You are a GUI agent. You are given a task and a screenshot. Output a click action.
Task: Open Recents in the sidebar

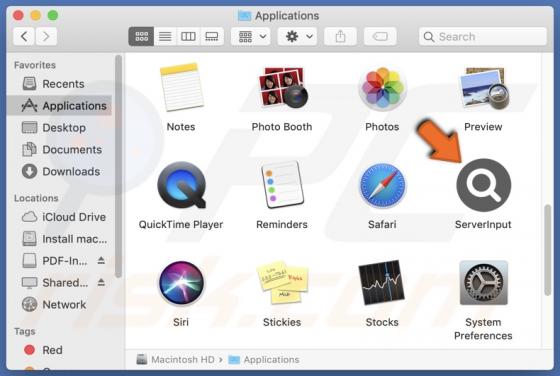click(60, 84)
